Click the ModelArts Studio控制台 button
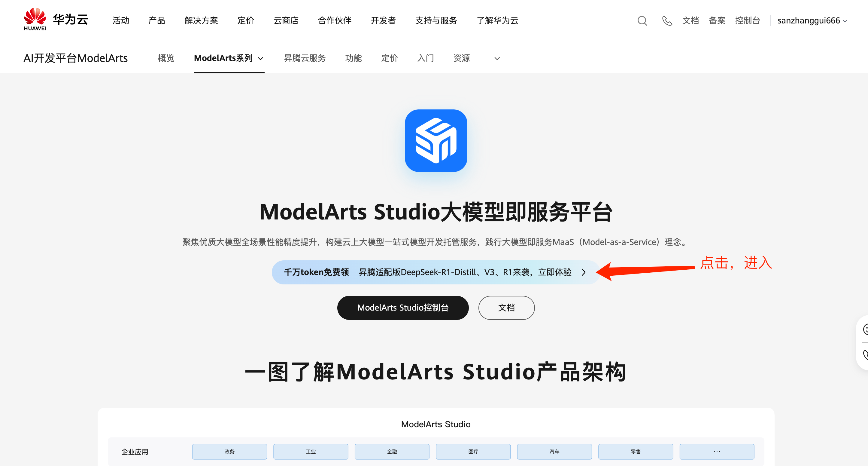This screenshot has height=466, width=868. (403, 308)
